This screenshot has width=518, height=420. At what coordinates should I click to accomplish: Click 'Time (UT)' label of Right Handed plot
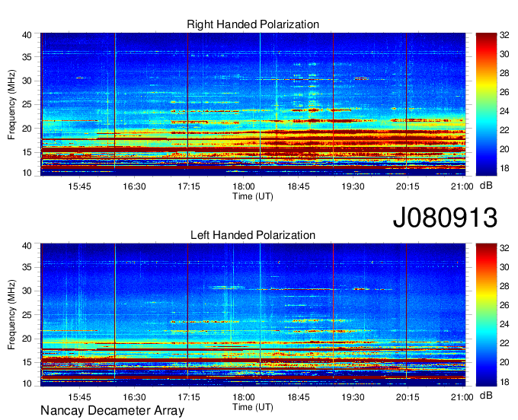click(x=253, y=196)
